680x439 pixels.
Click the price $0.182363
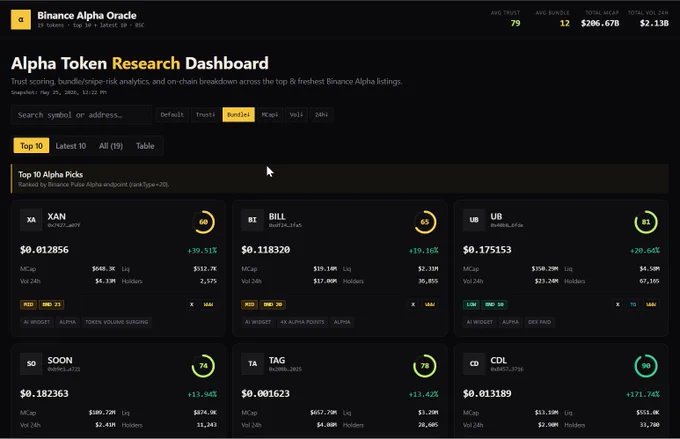point(44,393)
